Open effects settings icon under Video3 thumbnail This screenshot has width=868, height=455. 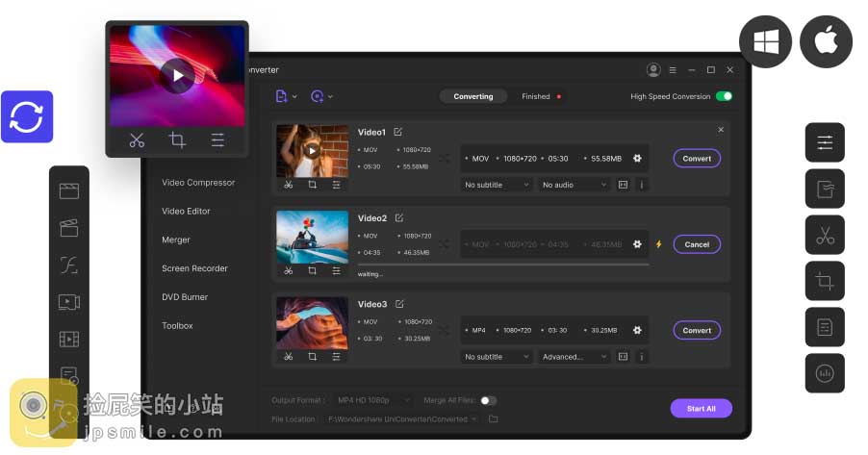click(x=336, y=357)
